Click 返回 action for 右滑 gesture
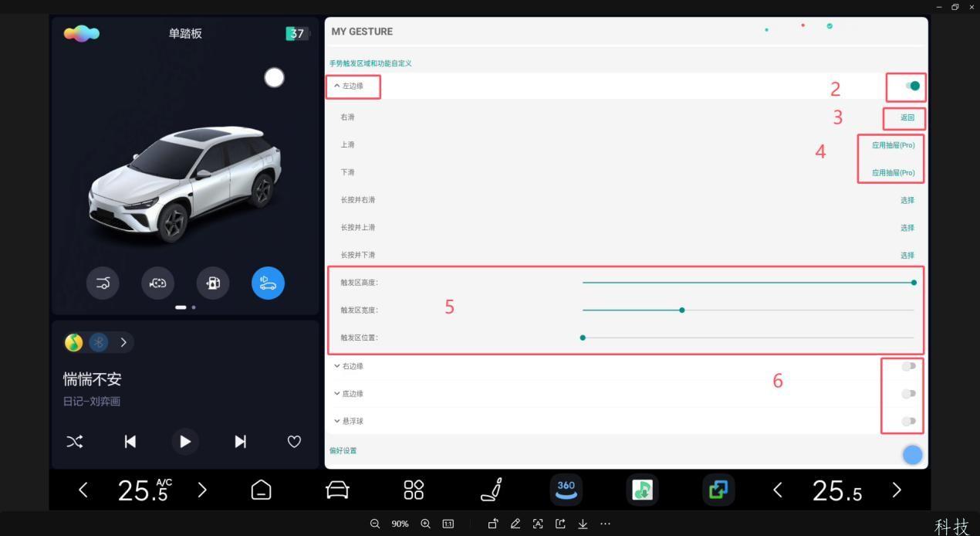The image size is (980, 536). [x=907, y=117]
